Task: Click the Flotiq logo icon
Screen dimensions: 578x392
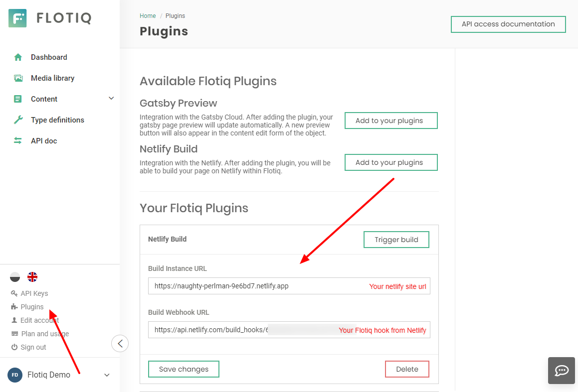Action: click(17, 18)
